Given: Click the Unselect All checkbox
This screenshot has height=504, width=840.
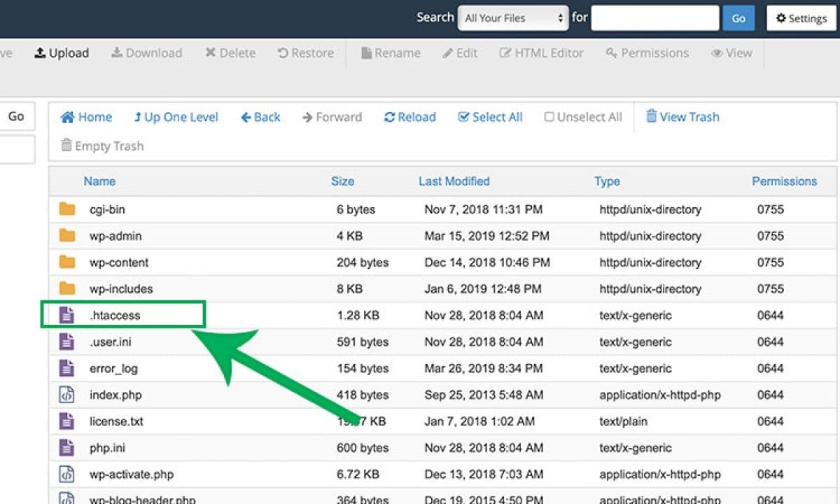Looking at the screenshot, I should (549, 118).
